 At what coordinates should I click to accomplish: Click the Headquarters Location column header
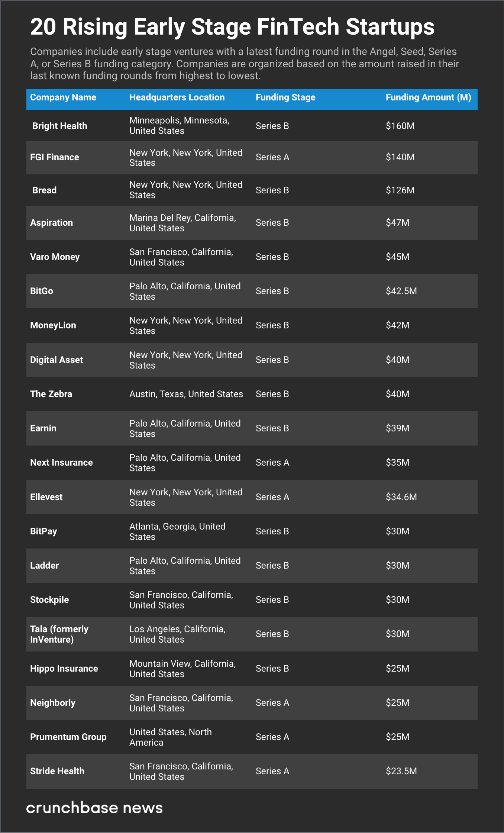click(177, 97)
